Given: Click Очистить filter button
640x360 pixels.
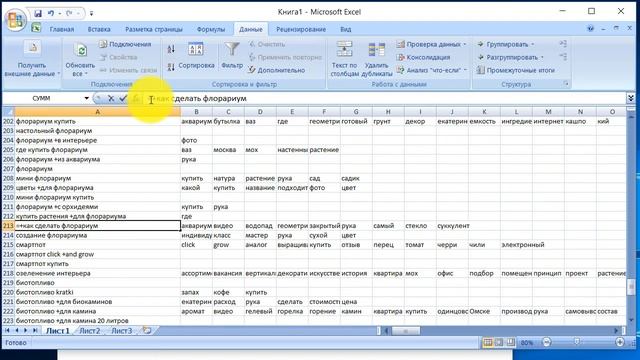Looking at the screenshot, I should pos(267,44).
